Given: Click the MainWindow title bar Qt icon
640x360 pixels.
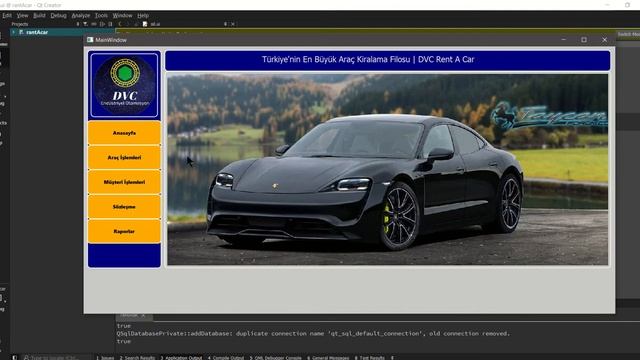Looking at the screenshot, I should tap(90, 40).
